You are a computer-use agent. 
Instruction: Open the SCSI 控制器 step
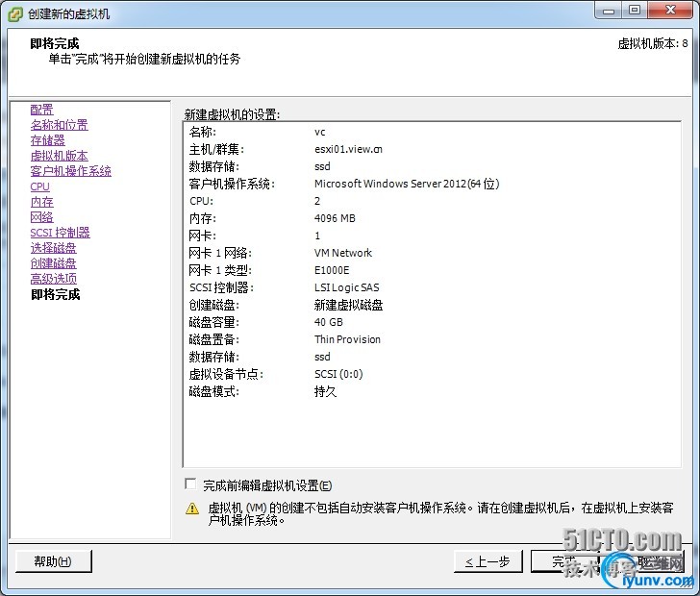tap(60, 233)
